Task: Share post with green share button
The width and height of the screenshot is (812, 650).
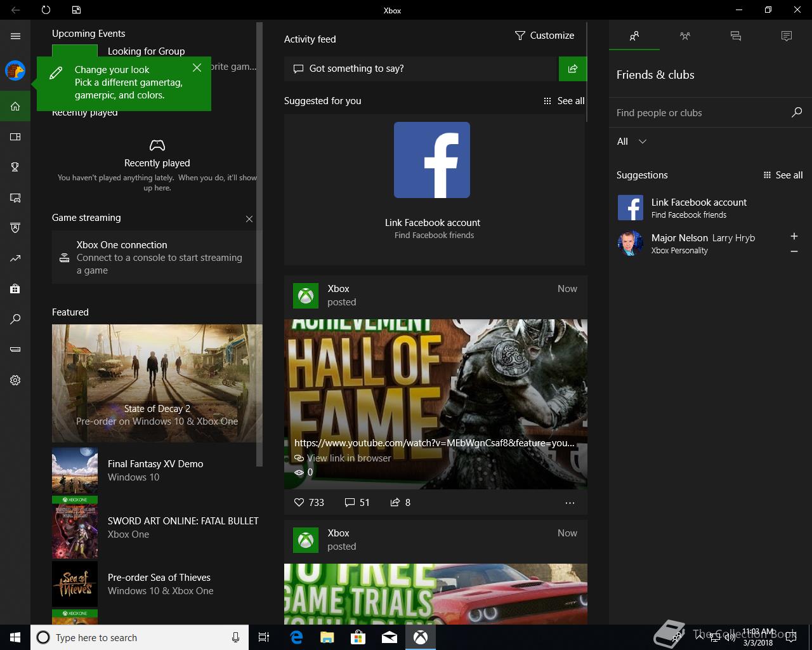Action: 573,69
